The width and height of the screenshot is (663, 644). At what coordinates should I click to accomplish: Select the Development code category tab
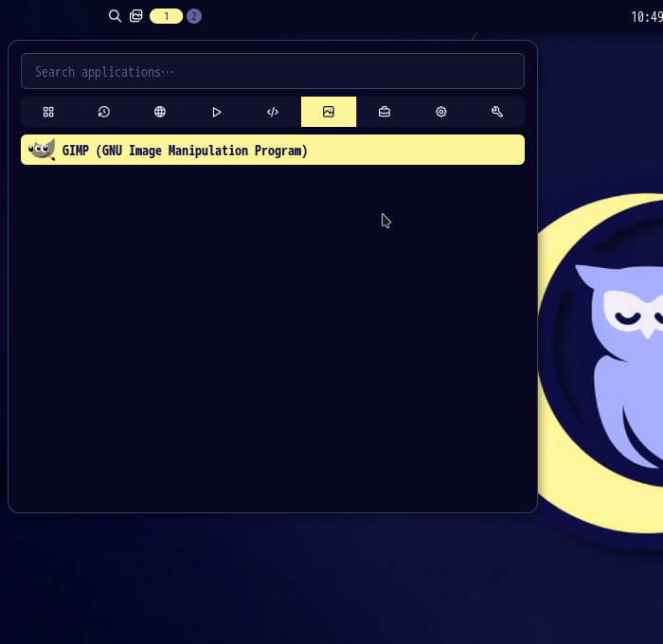point(273,112)
